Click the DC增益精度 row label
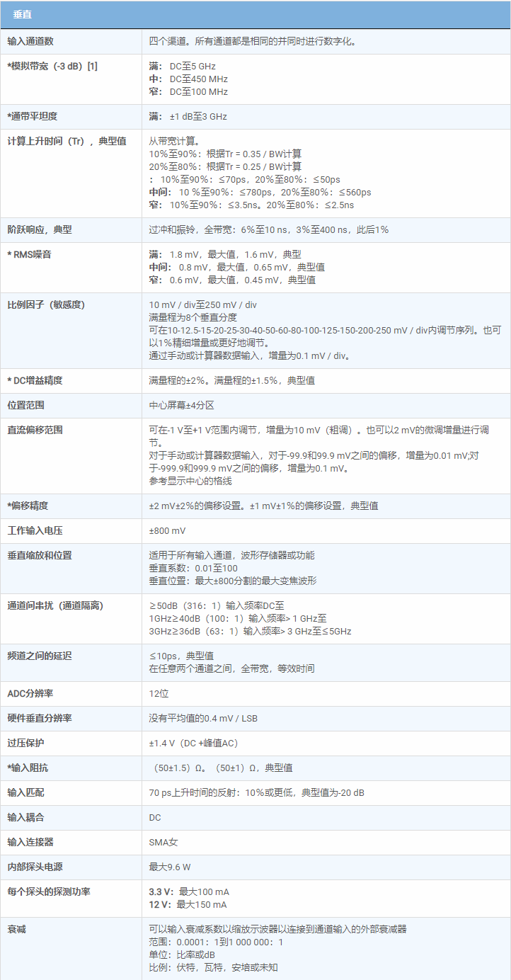Viewport: 511px width, 980px height. click(35, 380)
